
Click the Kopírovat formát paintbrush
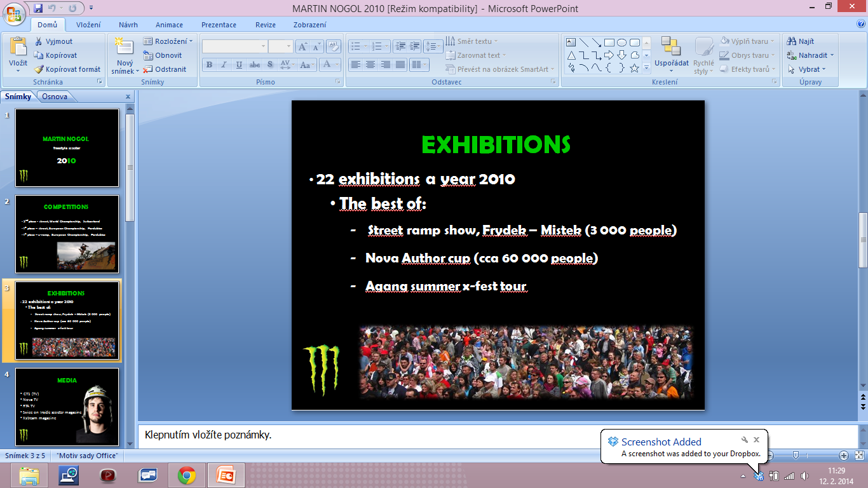pos(39,69)
